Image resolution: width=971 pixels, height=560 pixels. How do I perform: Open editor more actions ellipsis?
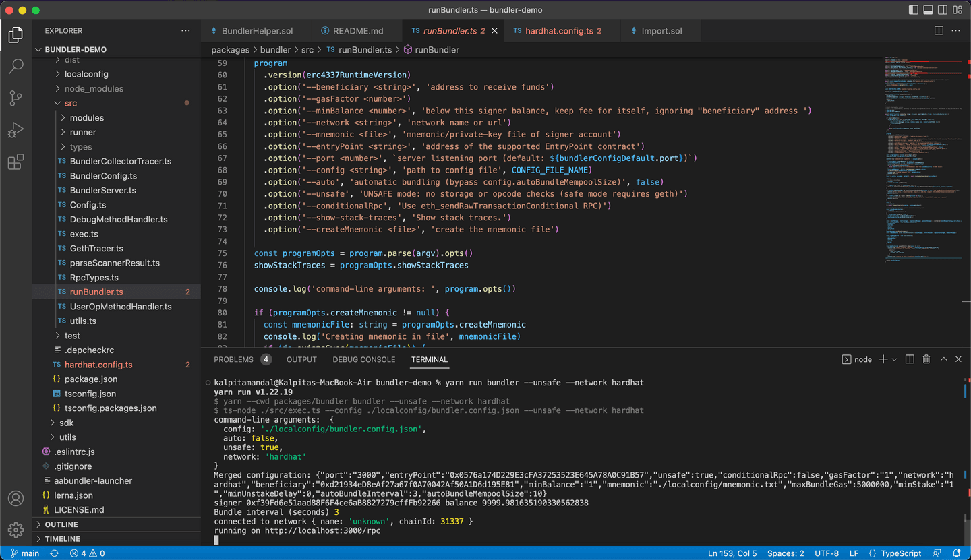(x=955, y=30)
